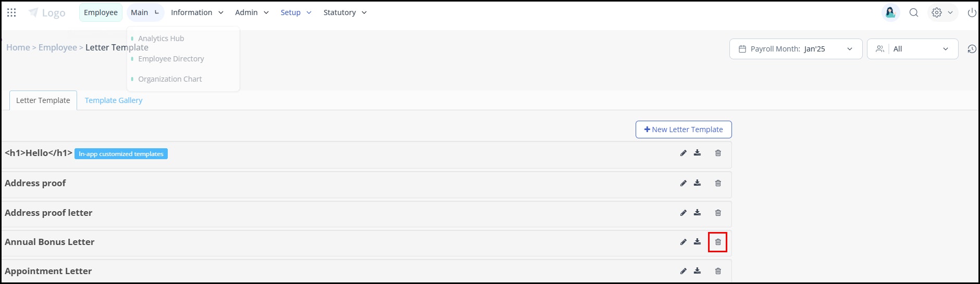The height and width of the screenshot is (284, 980).
Task: Create a New Letter Template
Action: [684, 130]
